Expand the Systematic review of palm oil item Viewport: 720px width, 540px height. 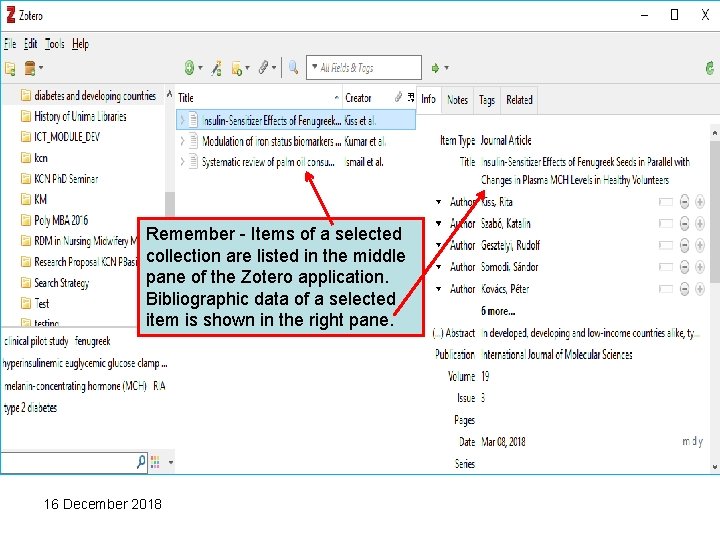(182, 162)
